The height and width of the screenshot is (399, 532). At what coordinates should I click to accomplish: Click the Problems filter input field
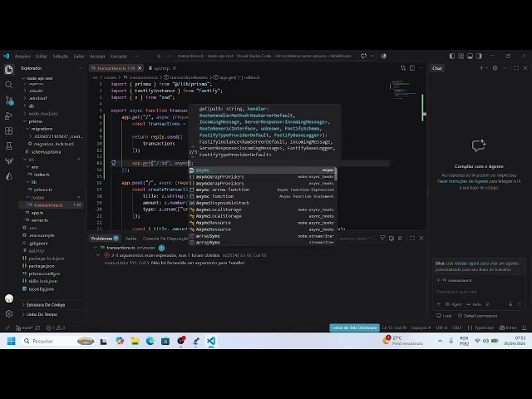click(x=357, y=239)
